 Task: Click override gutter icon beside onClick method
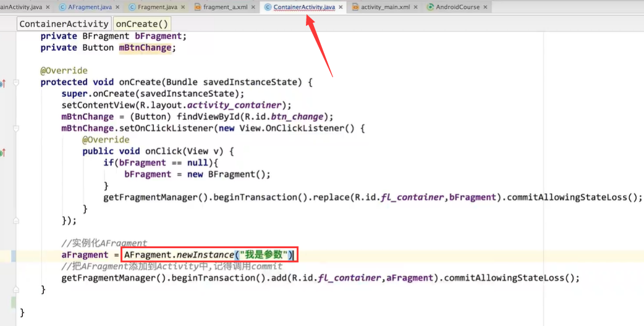pyautogui.click(x=3, y=153)
